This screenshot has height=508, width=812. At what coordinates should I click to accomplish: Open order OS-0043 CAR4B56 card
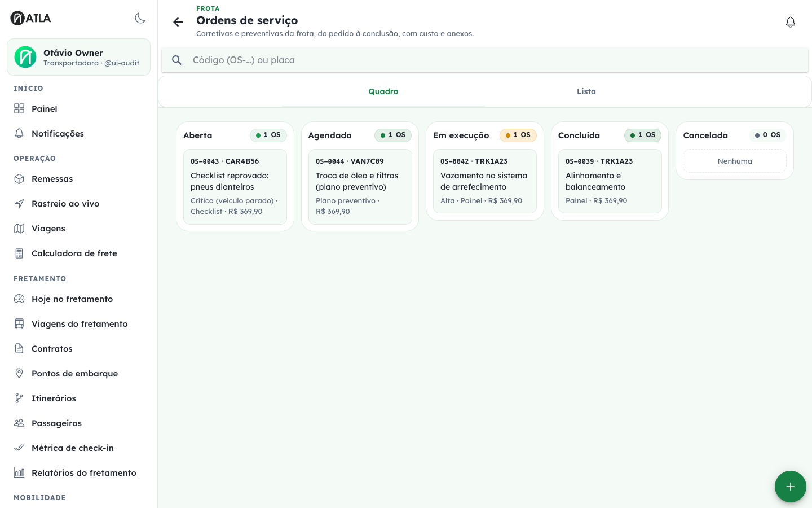[235, 187]
